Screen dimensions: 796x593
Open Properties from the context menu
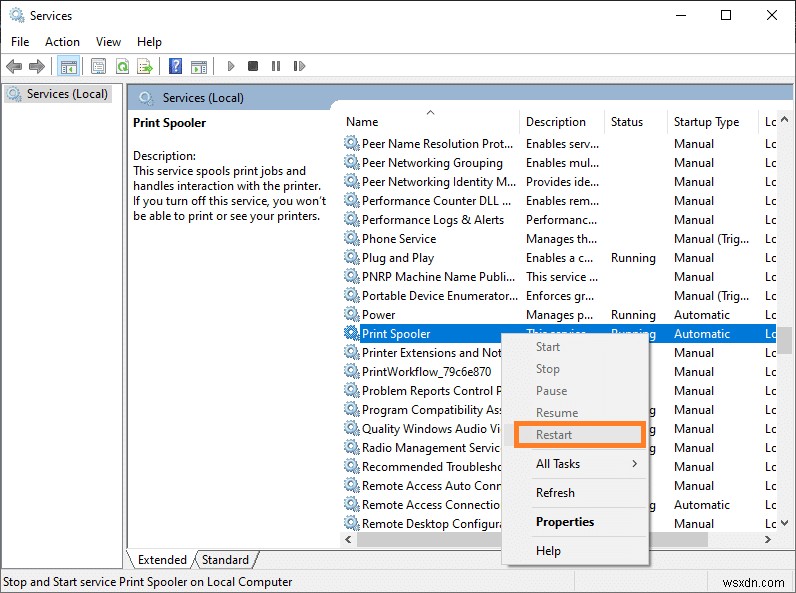tap(575, 521)
